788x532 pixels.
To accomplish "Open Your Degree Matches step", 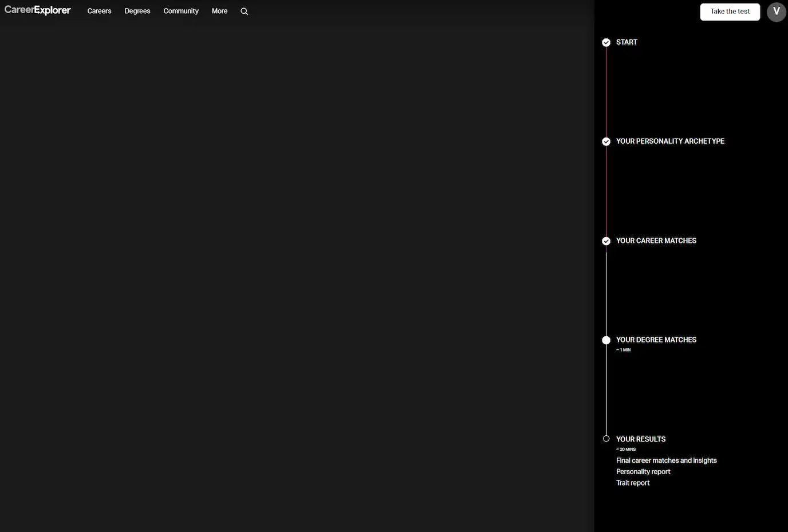I will pyautogui.click(x=656, y=340).
